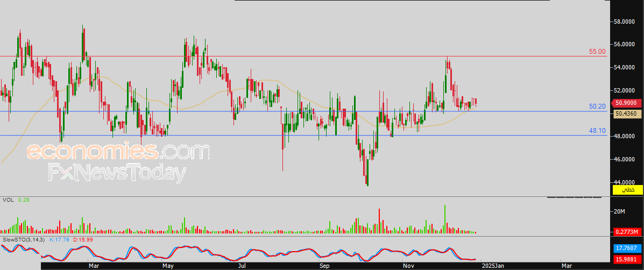Click the blue K:17.76 stochastic value
This screenshot has height=270, width=644.
click(x=60, y=239)
